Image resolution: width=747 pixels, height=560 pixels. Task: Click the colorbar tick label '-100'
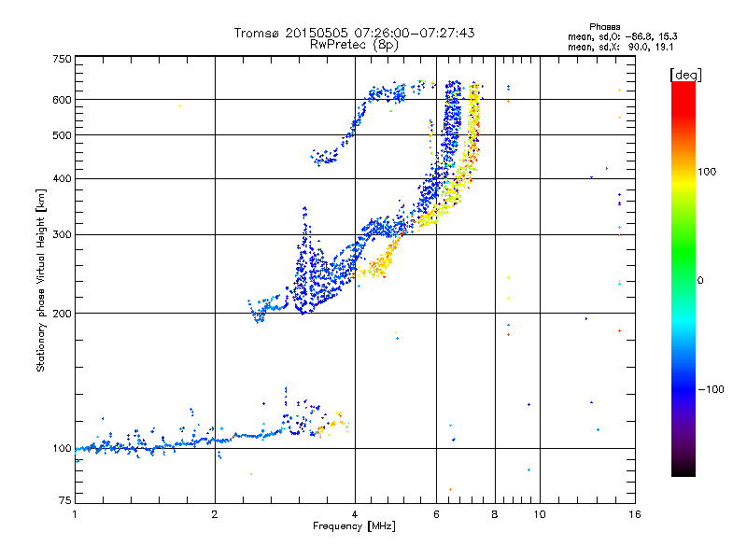[711, 389]
